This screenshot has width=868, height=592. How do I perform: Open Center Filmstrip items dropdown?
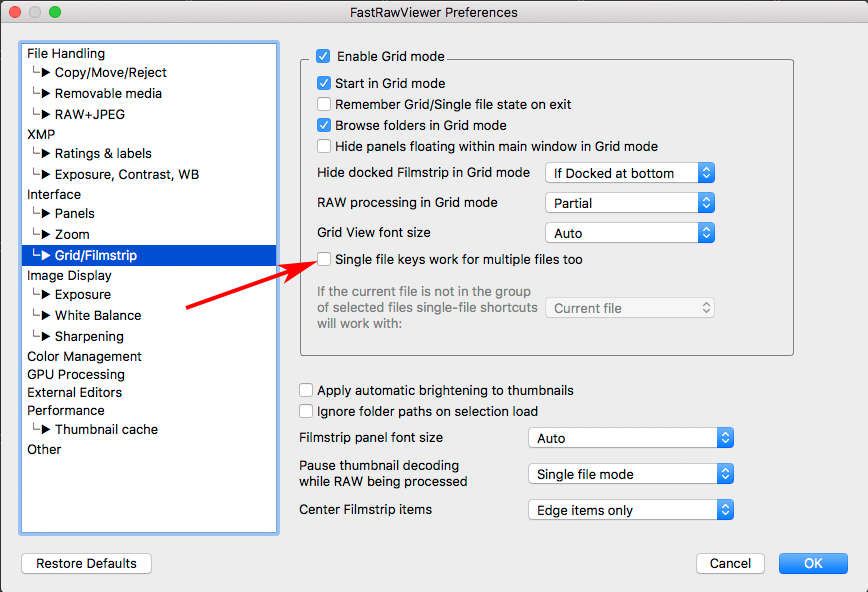click(631, 510)
